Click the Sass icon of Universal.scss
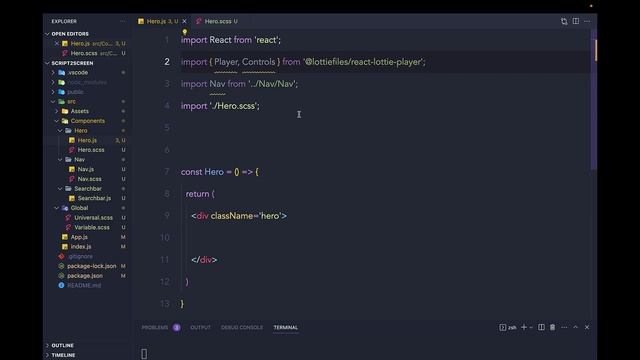The image size is (640, 360). (68, 218)
